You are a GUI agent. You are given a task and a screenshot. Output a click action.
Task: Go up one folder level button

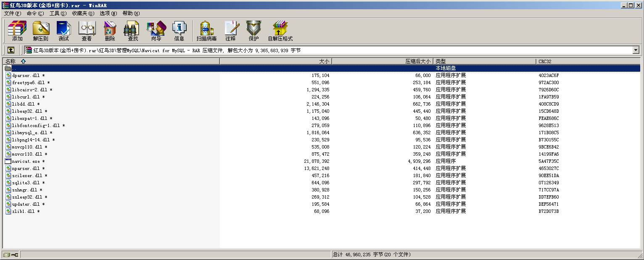(11, 50)
